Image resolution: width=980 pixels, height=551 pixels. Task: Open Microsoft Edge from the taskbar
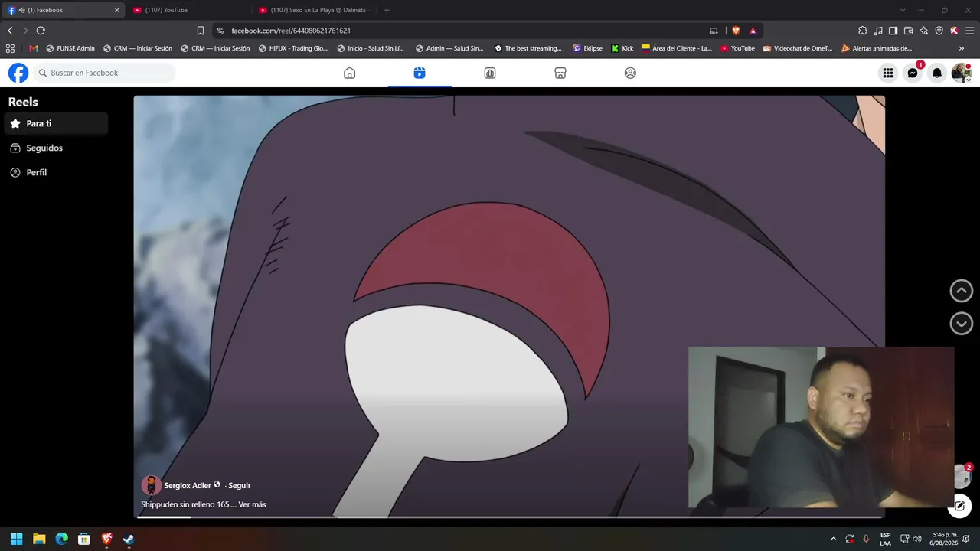click(61, 539)
